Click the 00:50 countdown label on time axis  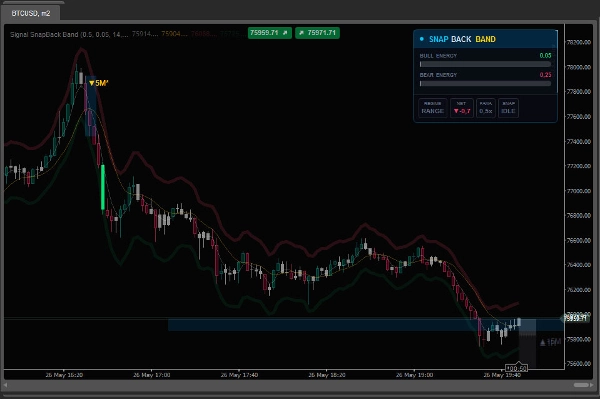point(516,368)
